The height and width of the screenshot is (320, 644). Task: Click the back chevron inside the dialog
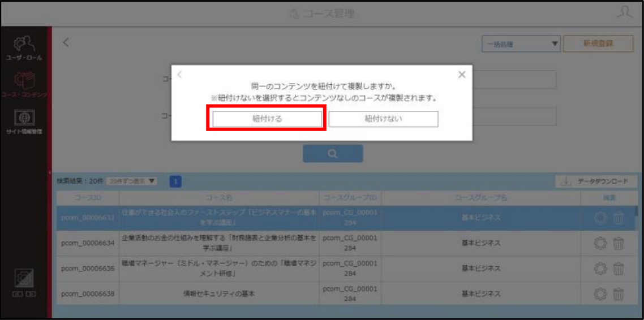179,75
